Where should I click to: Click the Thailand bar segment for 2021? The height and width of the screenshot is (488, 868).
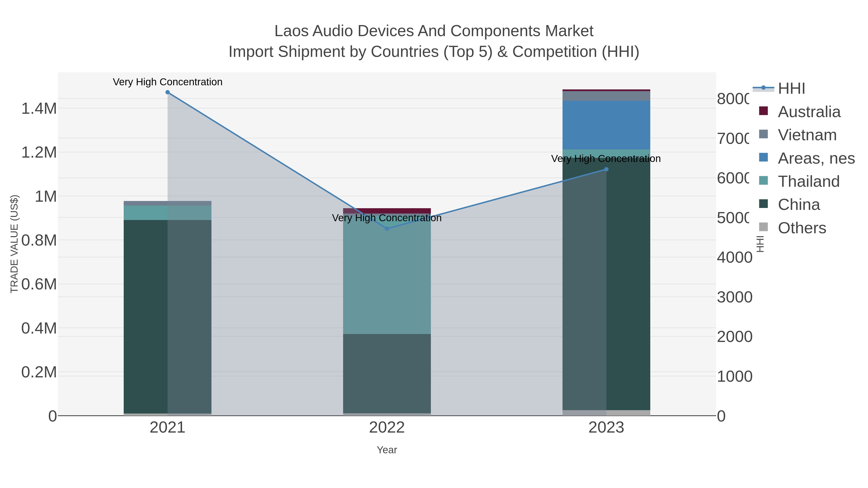[168, 213]
